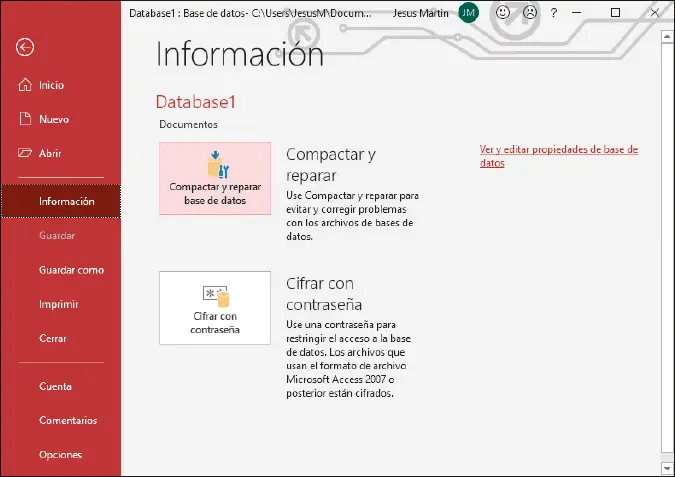Choose Cerrar in the sidebar
The height and width of the screenshot is (477, 675).
[53, 338]
